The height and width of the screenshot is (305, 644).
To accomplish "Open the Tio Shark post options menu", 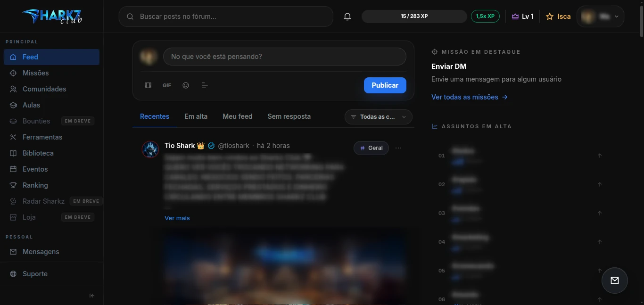I will click(x=398, y=148).
